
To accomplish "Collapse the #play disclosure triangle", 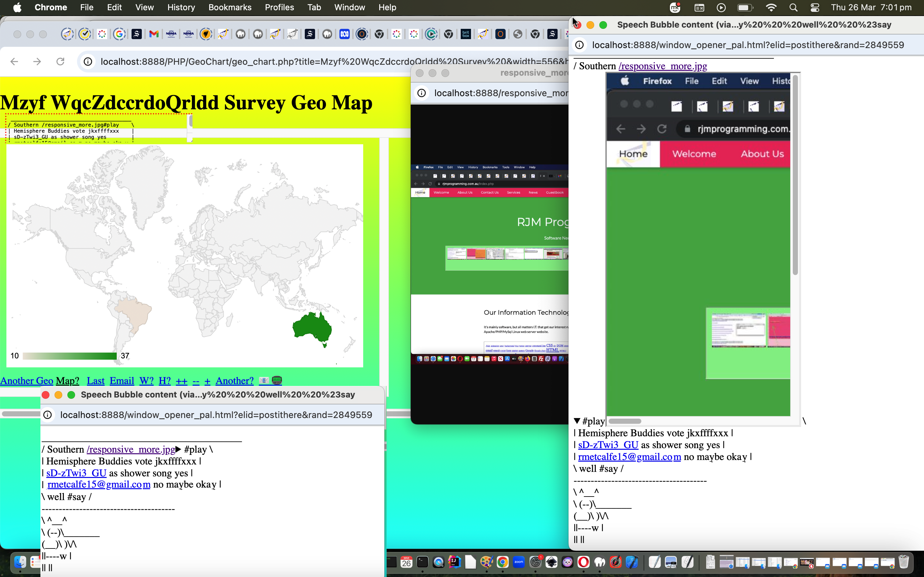I will click(x=577, y=421).
